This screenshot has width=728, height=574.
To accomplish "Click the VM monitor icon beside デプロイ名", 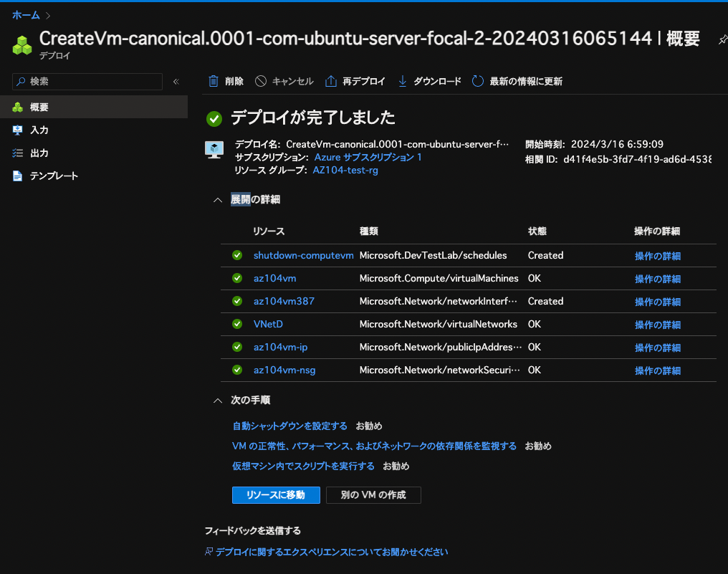I will click(214, 150).
